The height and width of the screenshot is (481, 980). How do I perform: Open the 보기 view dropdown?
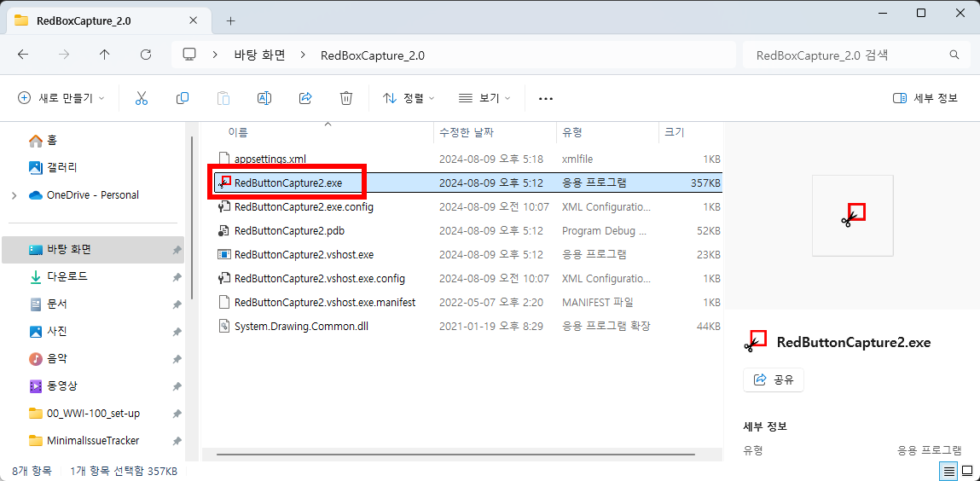point(484,98)
